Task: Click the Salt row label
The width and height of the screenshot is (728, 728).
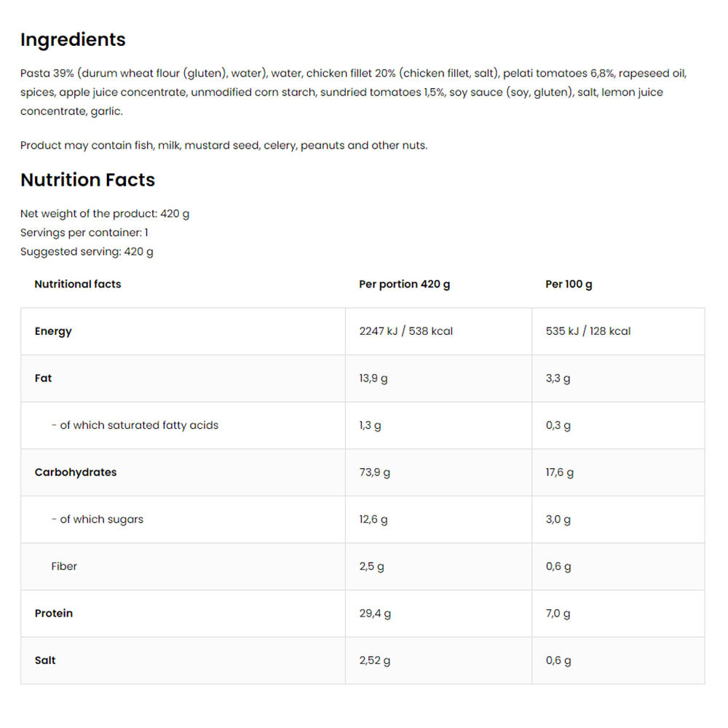Action: [x=45, y=660]
